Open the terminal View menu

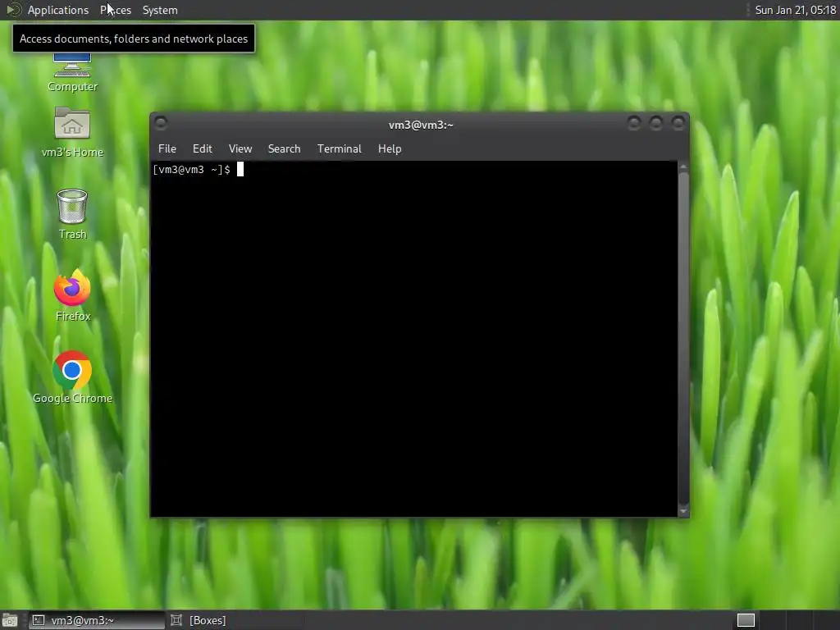240,149
